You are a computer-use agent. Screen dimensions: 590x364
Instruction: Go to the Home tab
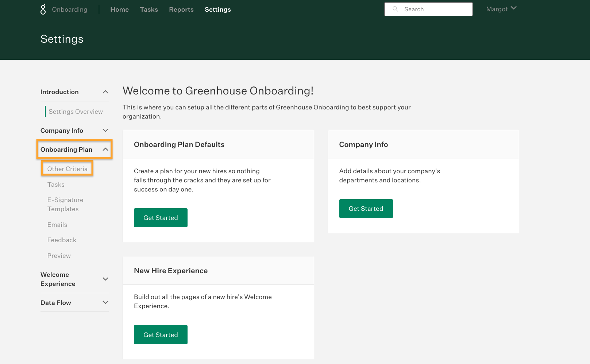tap(120, 9)
